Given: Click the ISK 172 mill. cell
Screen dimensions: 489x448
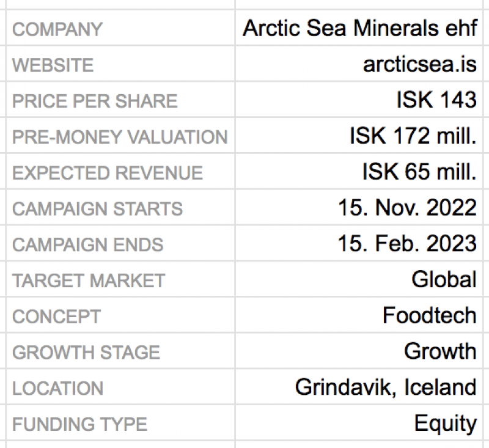Looking at the screenshot, I should point(413,136).
